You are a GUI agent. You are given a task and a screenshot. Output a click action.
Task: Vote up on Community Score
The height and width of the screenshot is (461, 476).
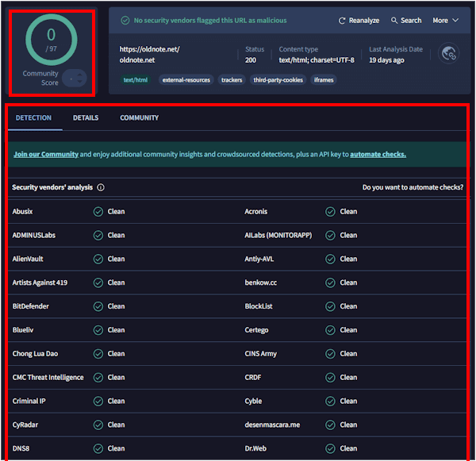(80, 75)
